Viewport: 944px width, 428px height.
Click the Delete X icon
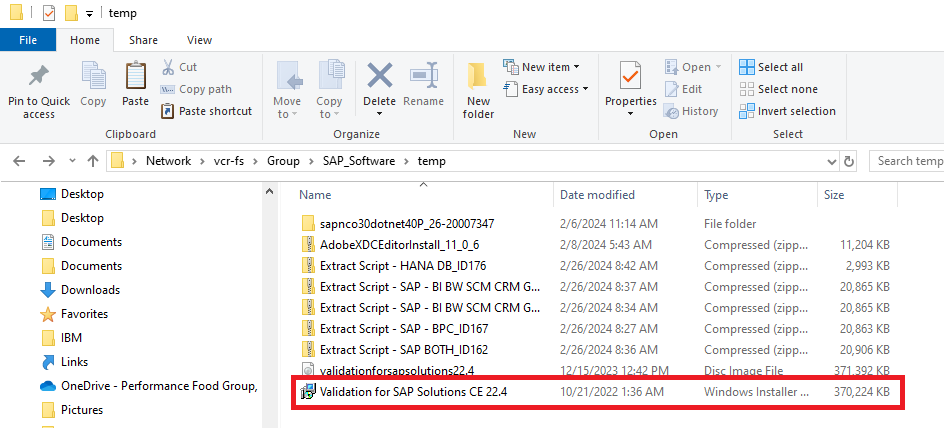click(x=380, y=76)
